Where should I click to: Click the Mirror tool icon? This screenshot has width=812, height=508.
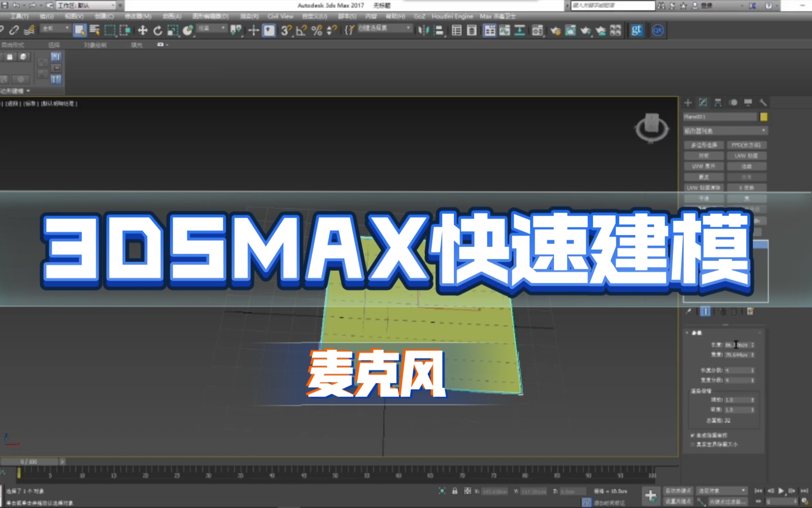click(424, 31)
